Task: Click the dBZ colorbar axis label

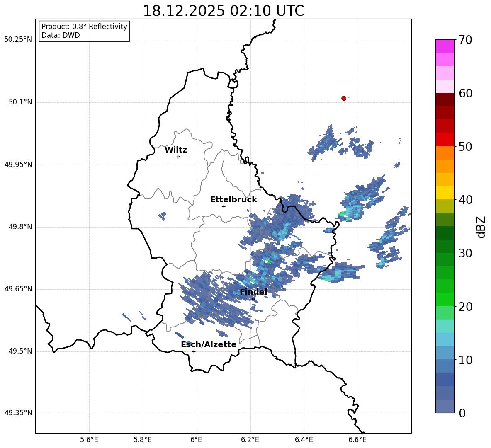Action: (481, 227)
